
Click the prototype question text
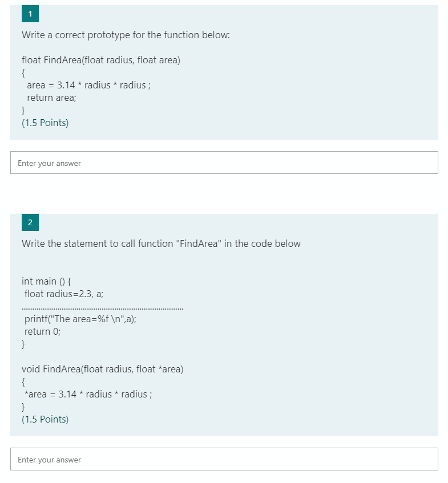(x=126, y=35)
